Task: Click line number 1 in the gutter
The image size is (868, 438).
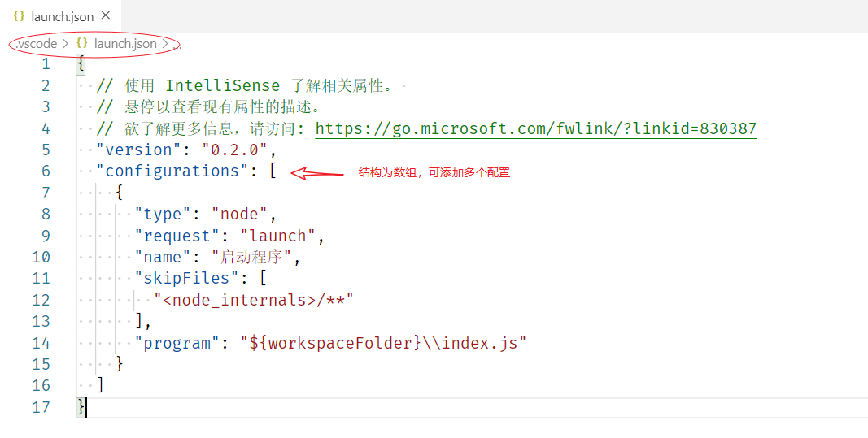Action: (46, 64)
